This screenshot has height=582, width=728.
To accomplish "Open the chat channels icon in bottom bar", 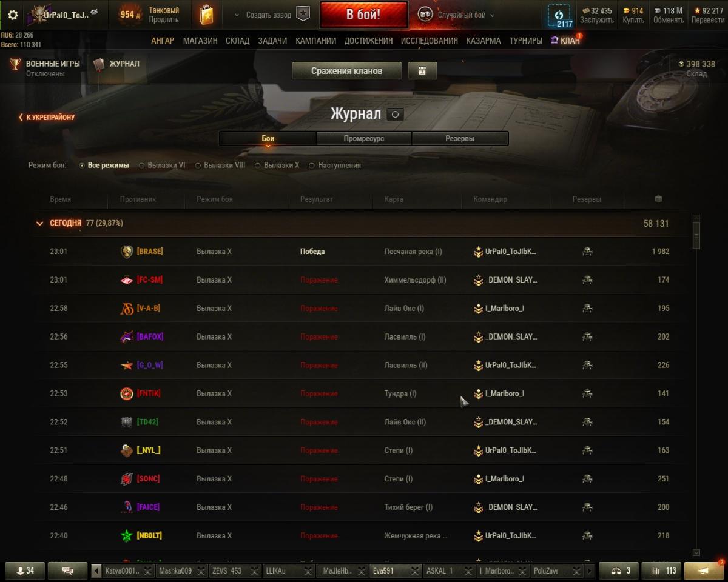I will [x=68, y=570].
